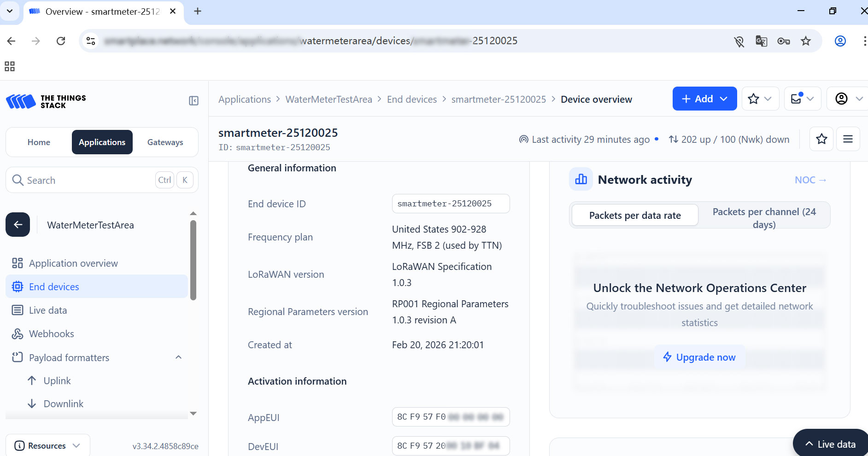The image size is (868, 456).
Task: Collapse the sidebar with the panel icon
Action: [194, 101]
